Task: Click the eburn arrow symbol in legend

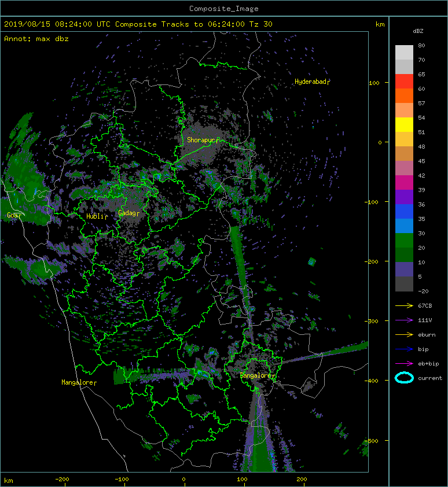Action: (x=404, y=334)
